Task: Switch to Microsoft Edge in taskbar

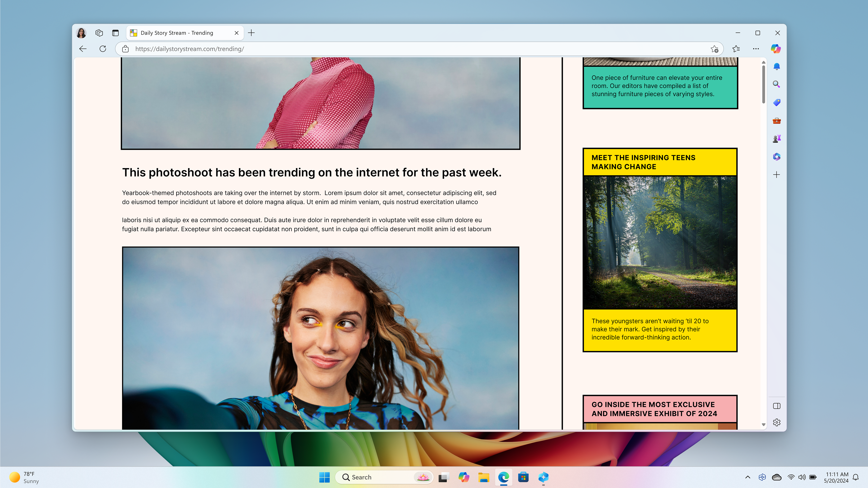Action: 503,477
